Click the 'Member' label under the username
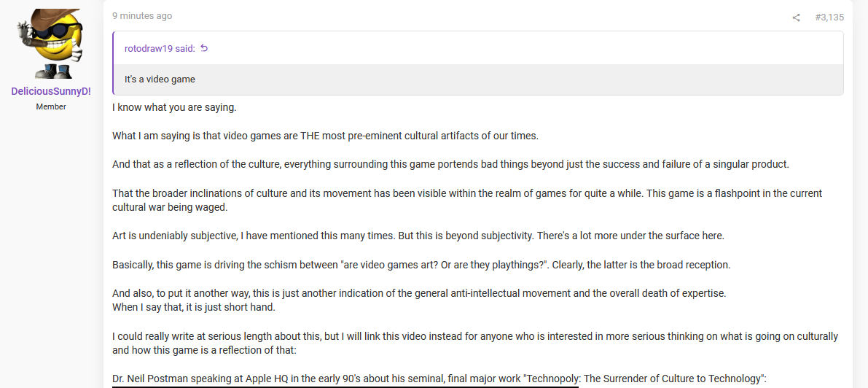The image size is (868, 388). point(51,106)
